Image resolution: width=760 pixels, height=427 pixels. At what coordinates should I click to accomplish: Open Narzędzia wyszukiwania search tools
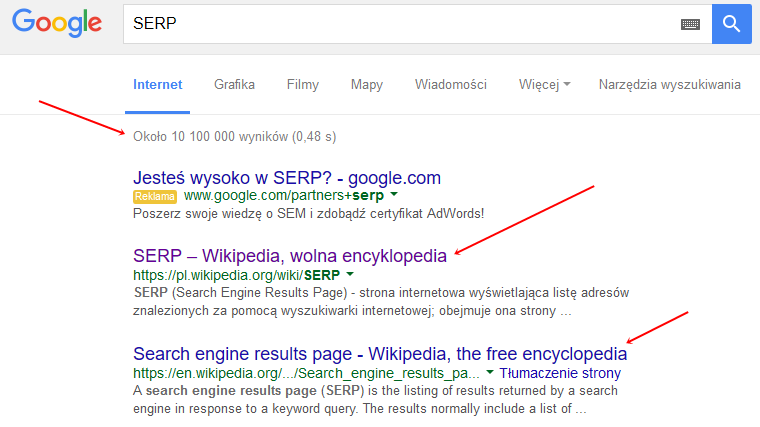[x=669, y=84]
